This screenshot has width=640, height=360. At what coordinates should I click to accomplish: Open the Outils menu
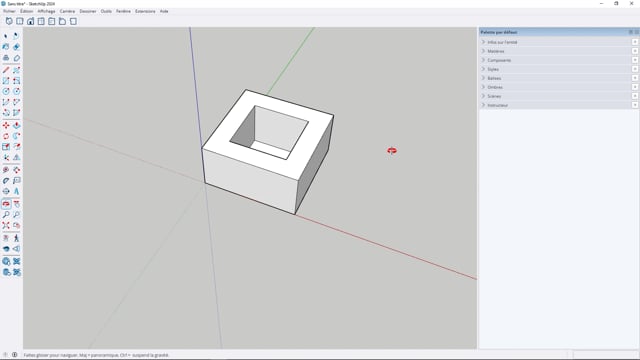(106, 11)
